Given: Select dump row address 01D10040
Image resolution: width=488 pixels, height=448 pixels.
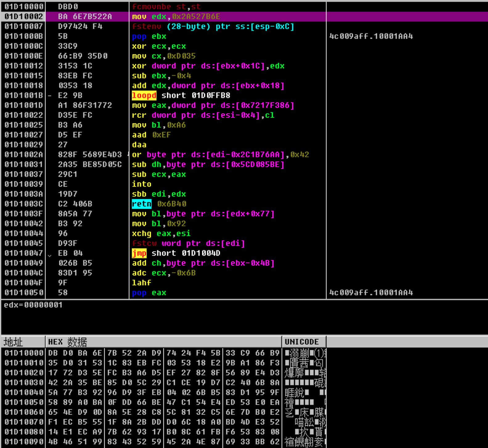Looking at the screenshot, I should point(24,393).
